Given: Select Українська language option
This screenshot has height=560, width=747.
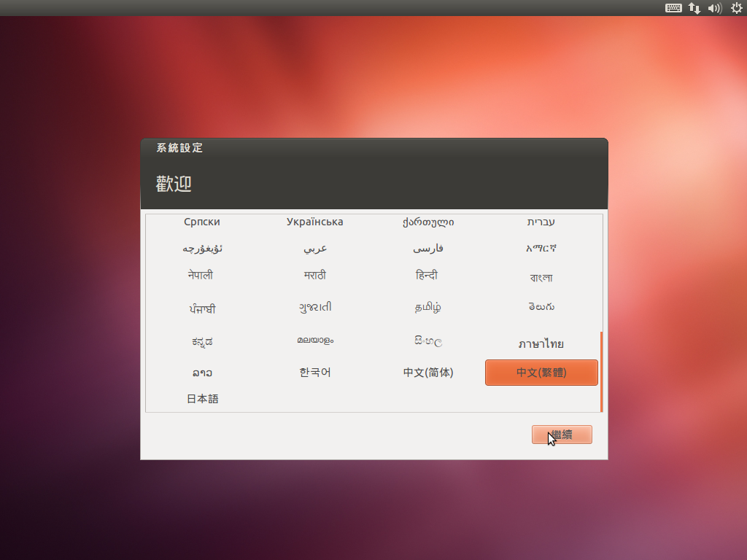Looking at the screenshot, I should (x=315, y=222).
